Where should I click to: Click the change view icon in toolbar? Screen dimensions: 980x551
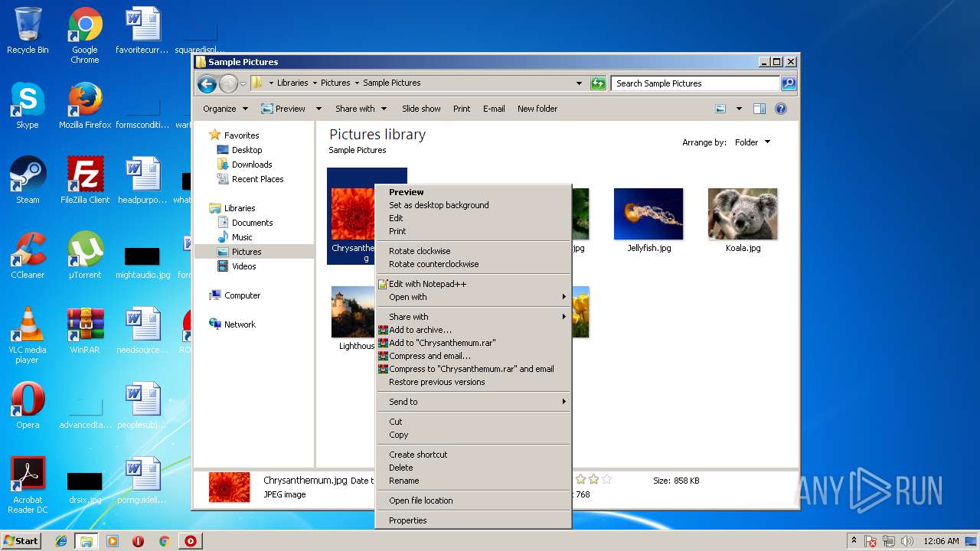[720, 109]
